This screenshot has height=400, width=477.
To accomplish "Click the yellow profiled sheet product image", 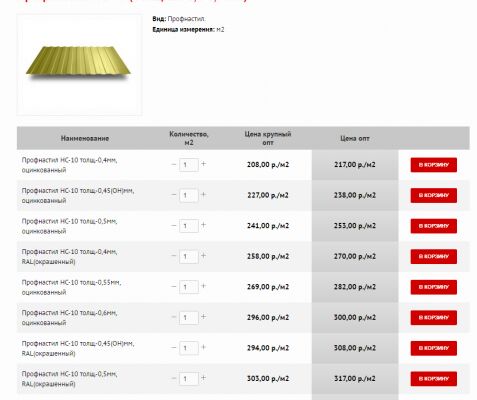I will pyautogui.click(x=79, y=65).
